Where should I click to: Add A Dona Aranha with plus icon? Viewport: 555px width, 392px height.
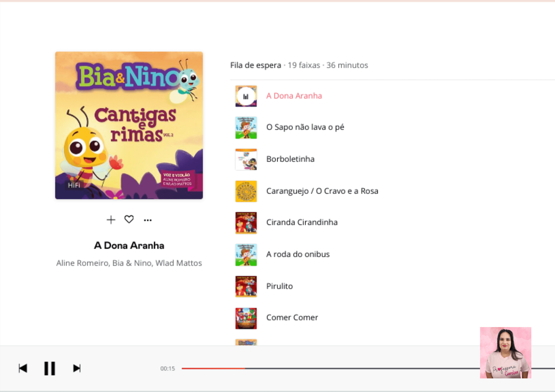pyautogui.click(x=111, y=220)
